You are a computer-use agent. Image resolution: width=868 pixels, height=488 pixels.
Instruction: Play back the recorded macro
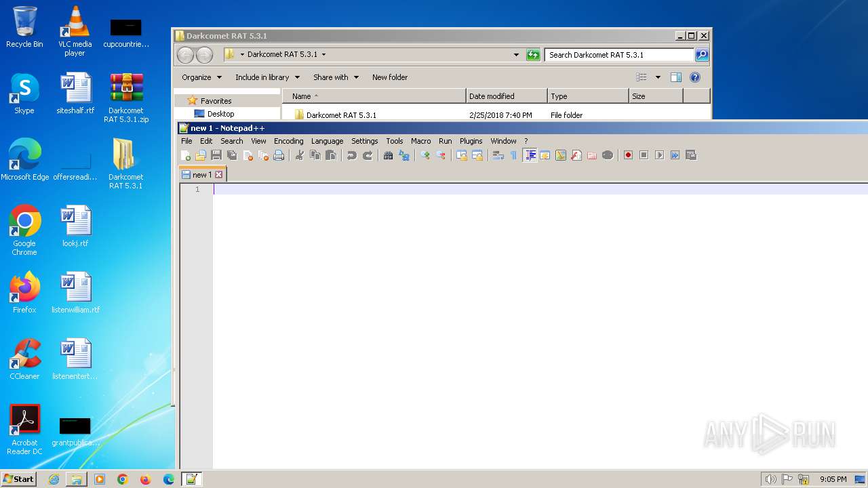(x=660, y=155)
